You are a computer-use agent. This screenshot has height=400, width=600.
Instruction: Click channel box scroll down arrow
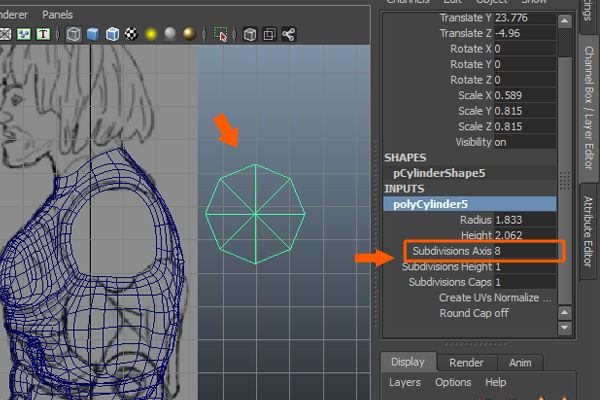tap(565, 327)
